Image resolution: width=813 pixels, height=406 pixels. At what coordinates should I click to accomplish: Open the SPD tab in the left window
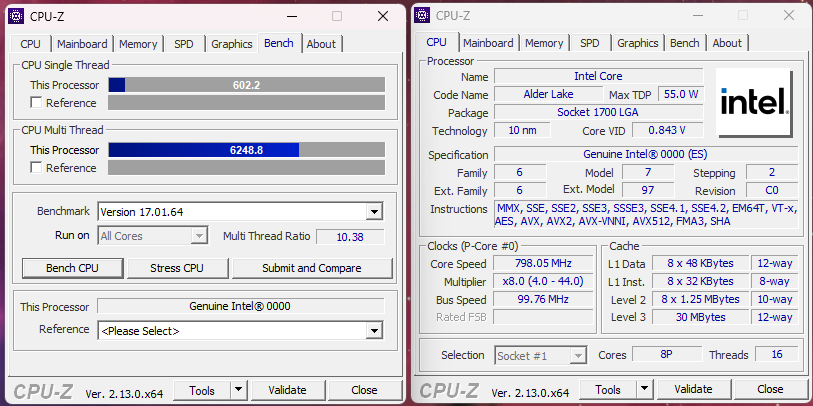tap(184, 44)
